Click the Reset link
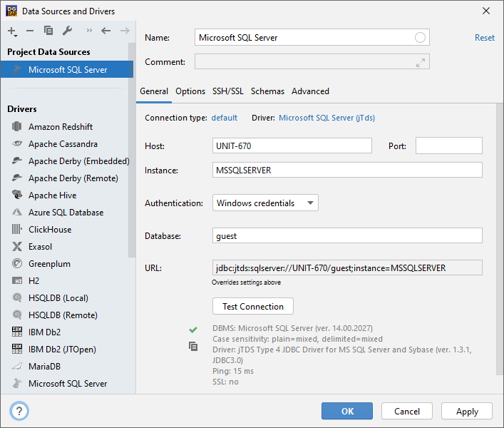 [x=484, y=38]
